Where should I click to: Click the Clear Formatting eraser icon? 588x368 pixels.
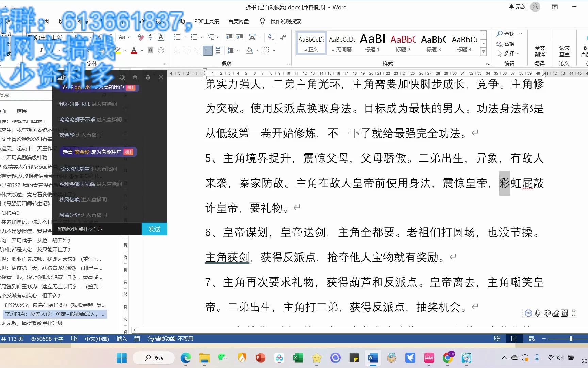pos(141,37)
